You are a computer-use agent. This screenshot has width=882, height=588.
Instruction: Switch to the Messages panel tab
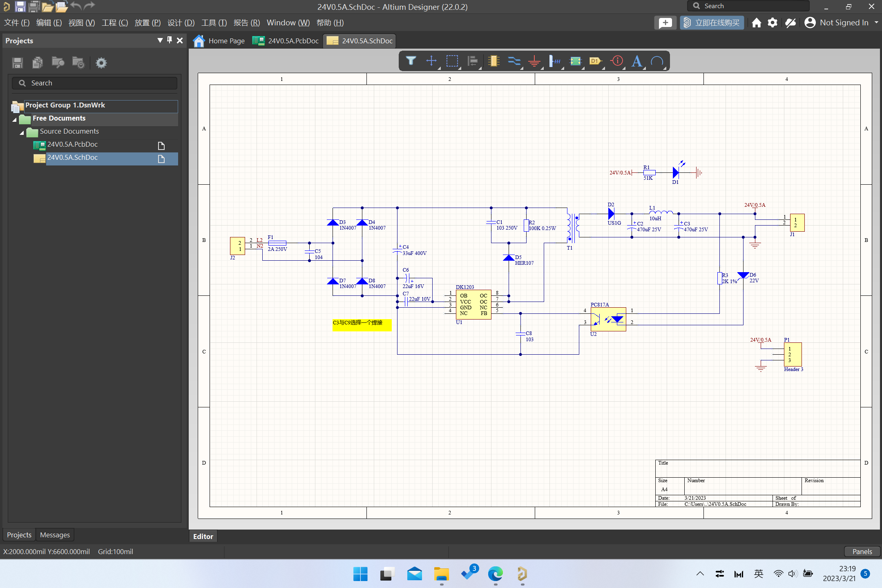pos(55,535)
